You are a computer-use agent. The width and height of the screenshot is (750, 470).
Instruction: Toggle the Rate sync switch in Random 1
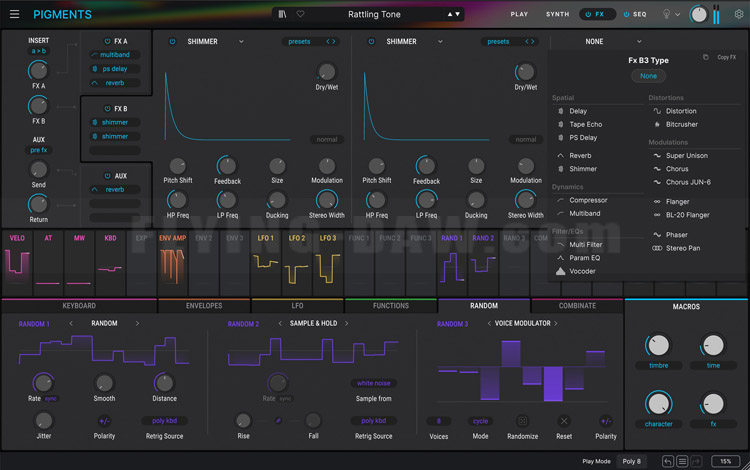(50, 398)
